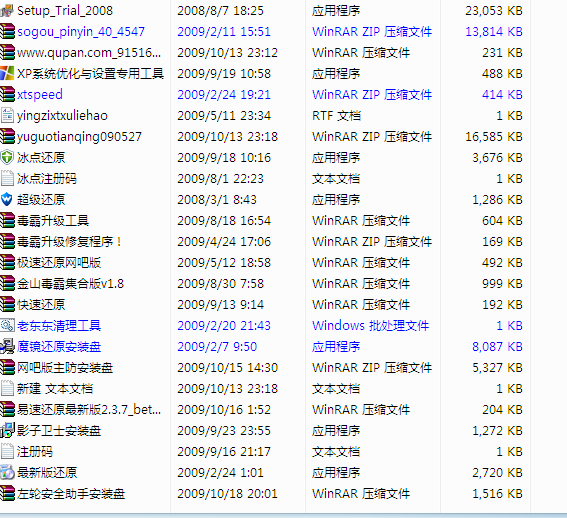This screenshot has width=567, height=518.
Task: Select the yuguotianqing090527 zip file
Action: (x=79, y=137)
